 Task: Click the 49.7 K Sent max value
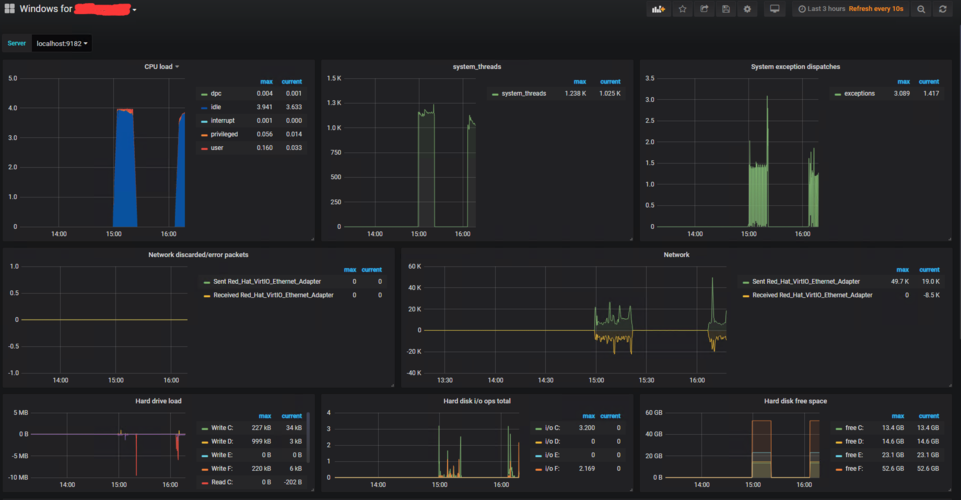coord(900,282)
